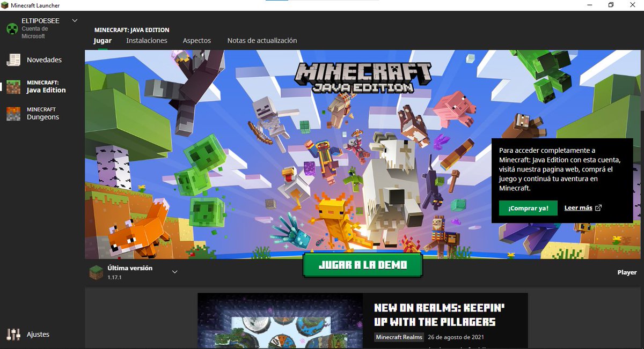Click the ¡Comprar ya! button
This screenshot has height=349, width=644.
(x=528, y=208)
